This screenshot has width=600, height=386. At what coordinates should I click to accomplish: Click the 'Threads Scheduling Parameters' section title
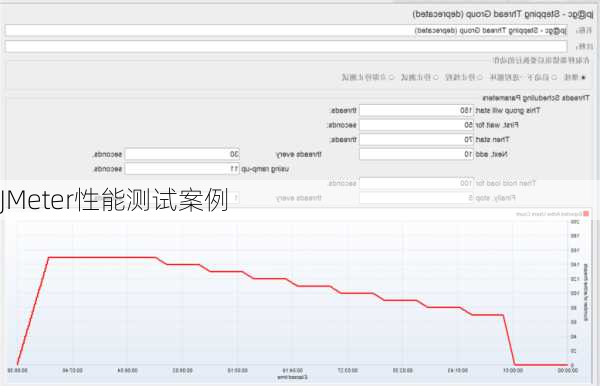pyautogui.click(x=536, y=98)
